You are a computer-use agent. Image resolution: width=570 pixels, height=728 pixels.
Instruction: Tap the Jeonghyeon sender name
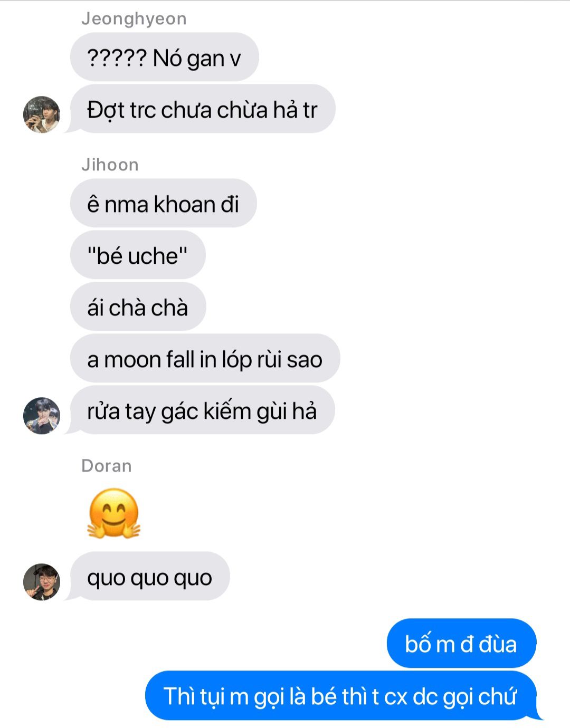134,18
